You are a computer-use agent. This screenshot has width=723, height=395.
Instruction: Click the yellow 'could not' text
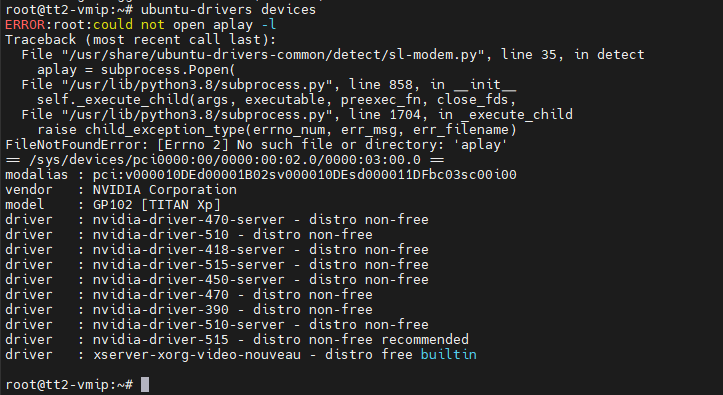click(129, 24)
